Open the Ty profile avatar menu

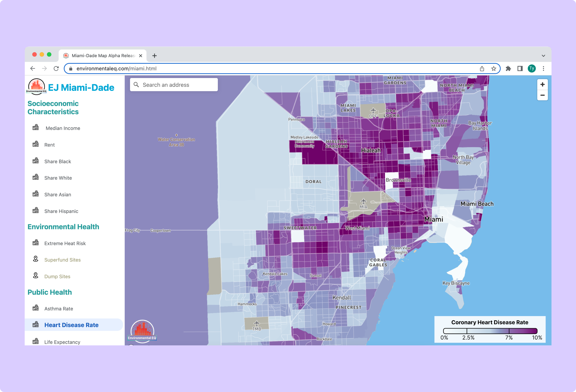(532, 69)
